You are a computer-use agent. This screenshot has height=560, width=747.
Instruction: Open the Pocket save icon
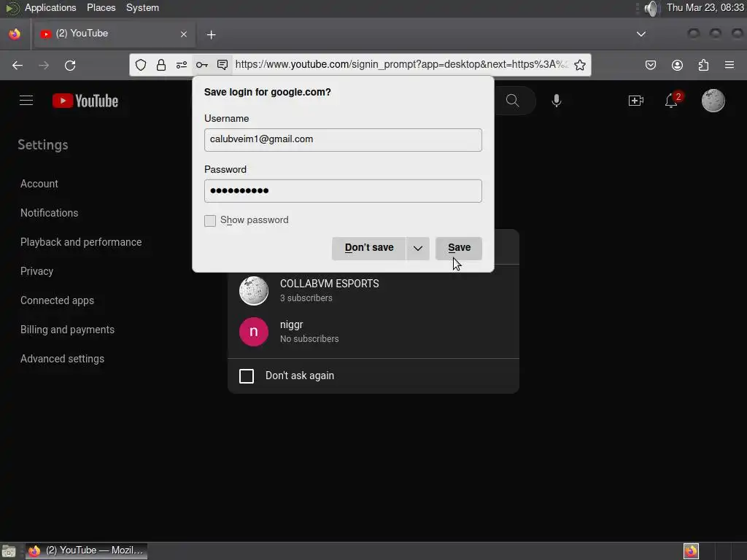pos(651,65)
